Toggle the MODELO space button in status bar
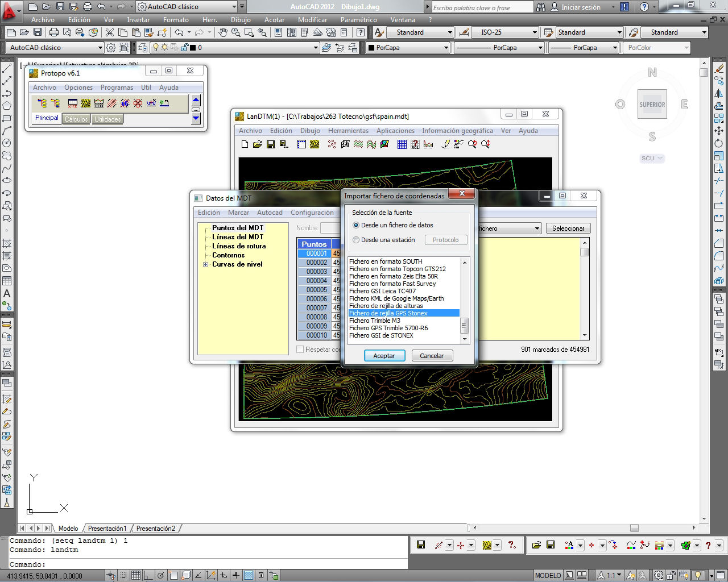The height and width of the screenshot is (582, 728). pos(548,575)
